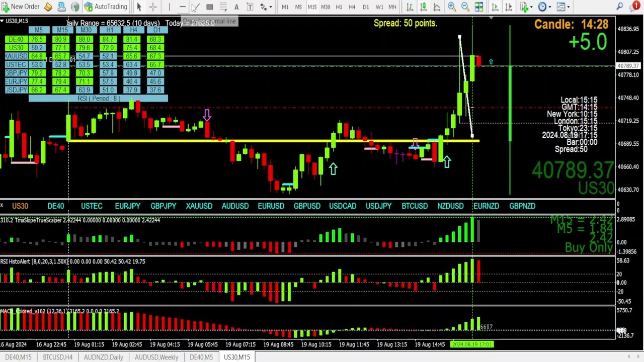Switch symbol to DE40 button
Viewport: 644px width, 362px height.
point(56,206)
